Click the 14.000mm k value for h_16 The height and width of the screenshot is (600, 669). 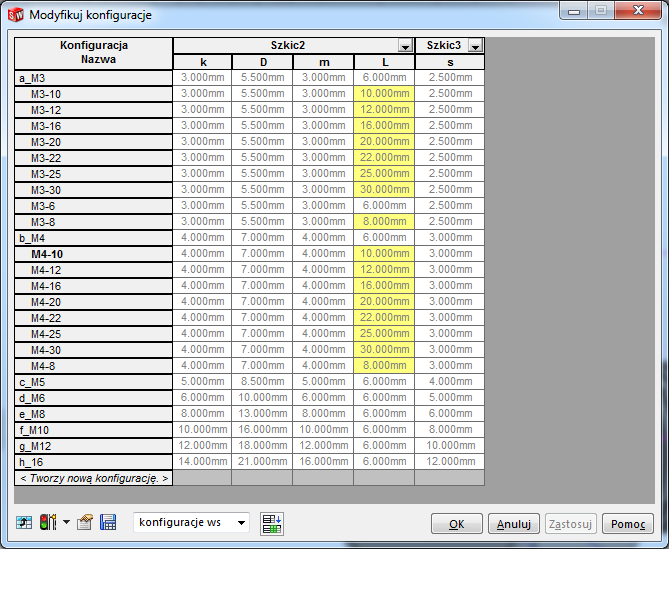click(x=202, y=461)
